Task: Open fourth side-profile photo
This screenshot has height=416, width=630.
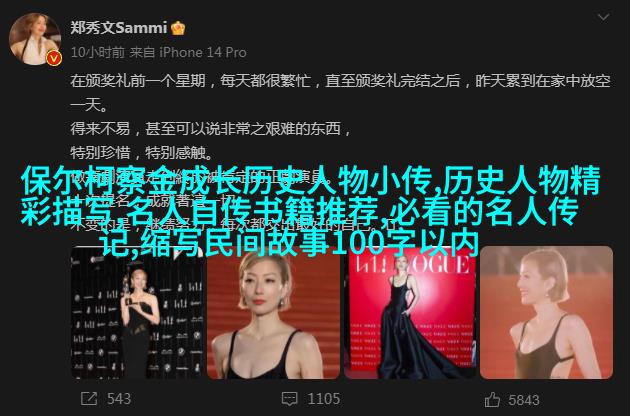Action: click(546, 313)
